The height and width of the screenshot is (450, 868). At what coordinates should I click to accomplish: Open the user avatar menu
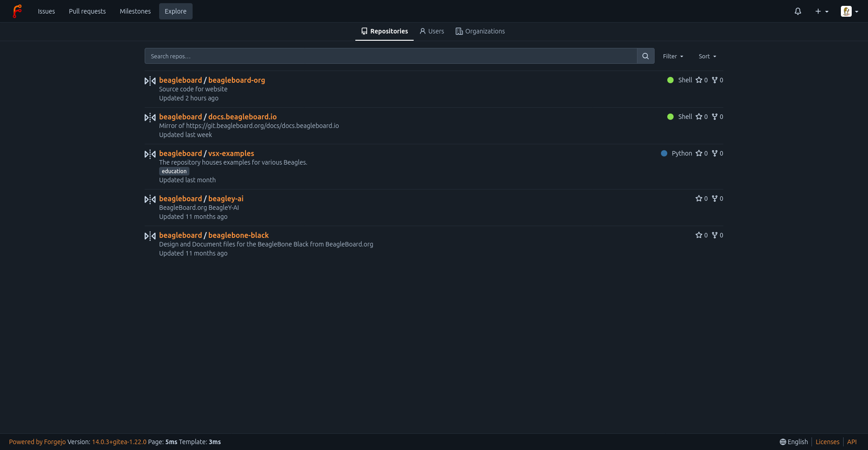[849, 11]
